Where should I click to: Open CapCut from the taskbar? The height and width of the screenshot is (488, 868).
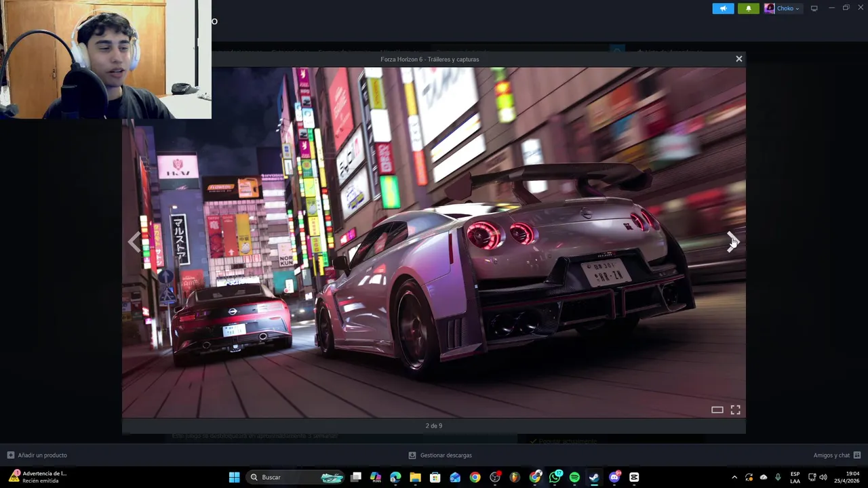634,477
